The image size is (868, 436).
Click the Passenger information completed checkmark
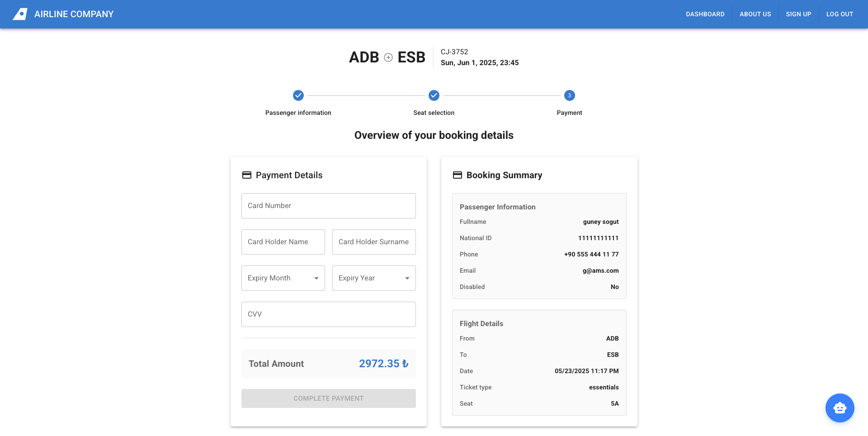pyautogui.click(x=298, y=95)
